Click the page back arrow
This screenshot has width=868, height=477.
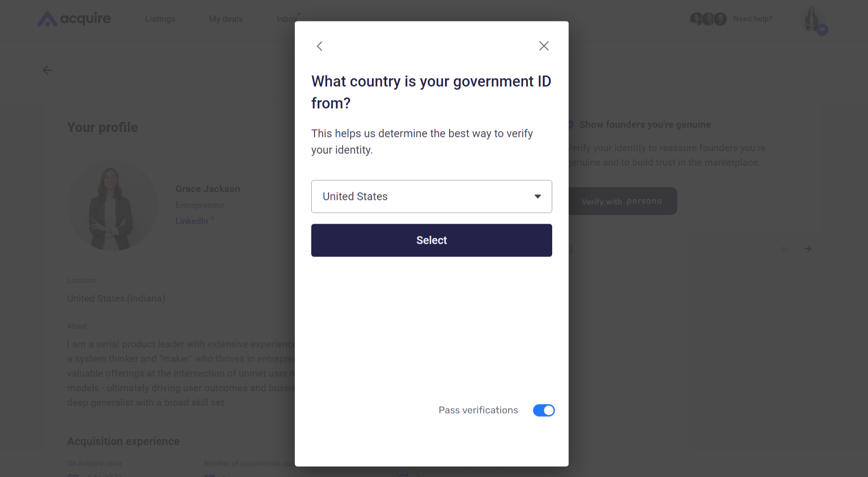(x=47, y=70)
